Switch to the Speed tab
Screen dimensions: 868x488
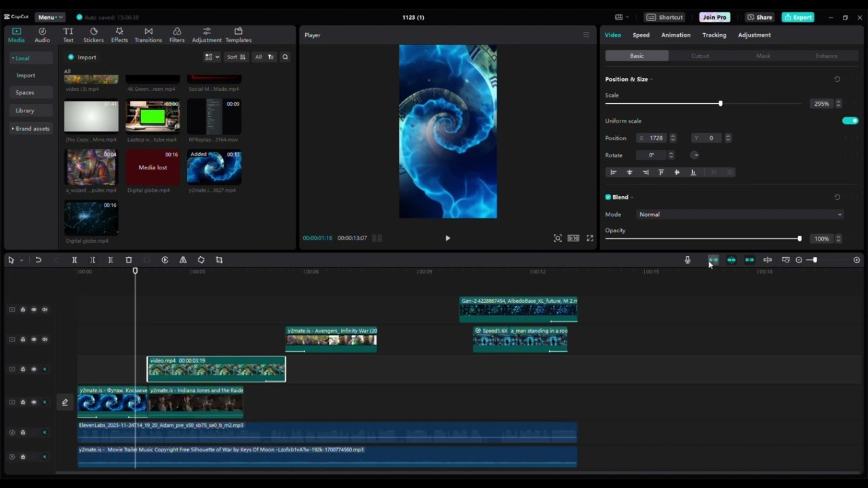pyautogui.click(x=641, y=35)
